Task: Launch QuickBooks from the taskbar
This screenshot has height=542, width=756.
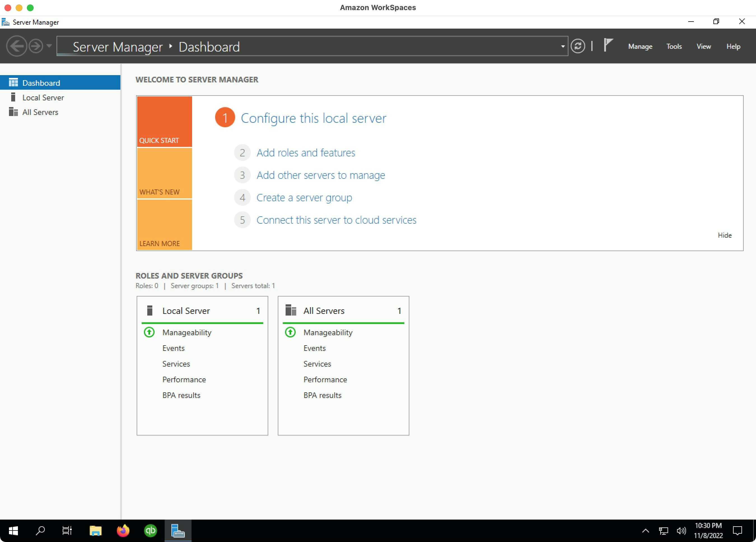Action: 150,531
